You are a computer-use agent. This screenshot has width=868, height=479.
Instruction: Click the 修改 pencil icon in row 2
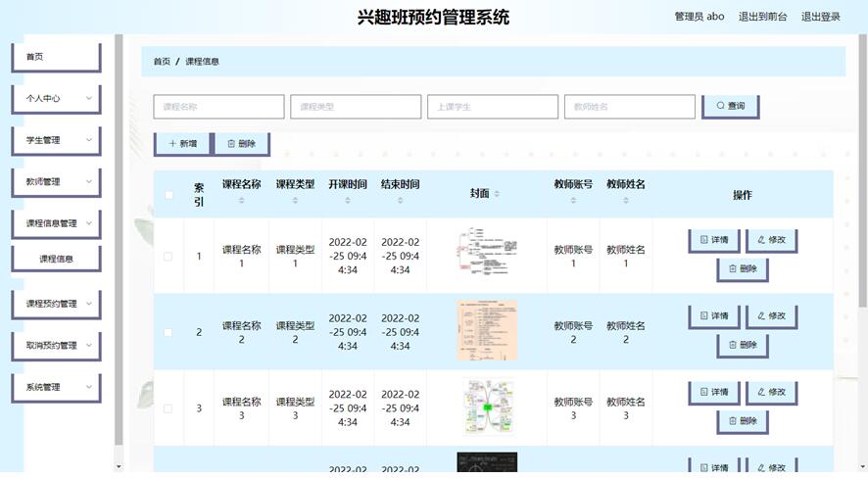click(x=761, y=315)
